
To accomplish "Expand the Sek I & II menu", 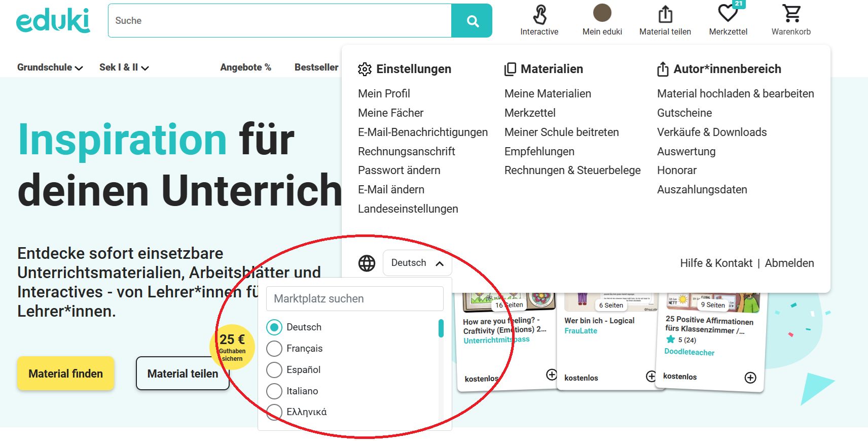I will tap(124, 67).
